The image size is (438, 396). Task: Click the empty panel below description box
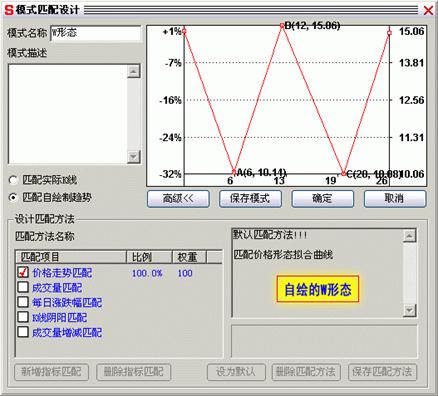click(324, 341)
